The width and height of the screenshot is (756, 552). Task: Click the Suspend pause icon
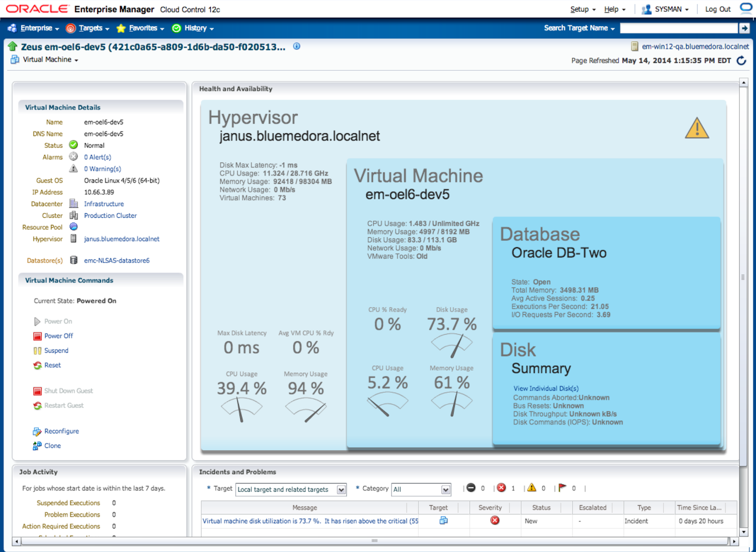click(x=37, y=351)
